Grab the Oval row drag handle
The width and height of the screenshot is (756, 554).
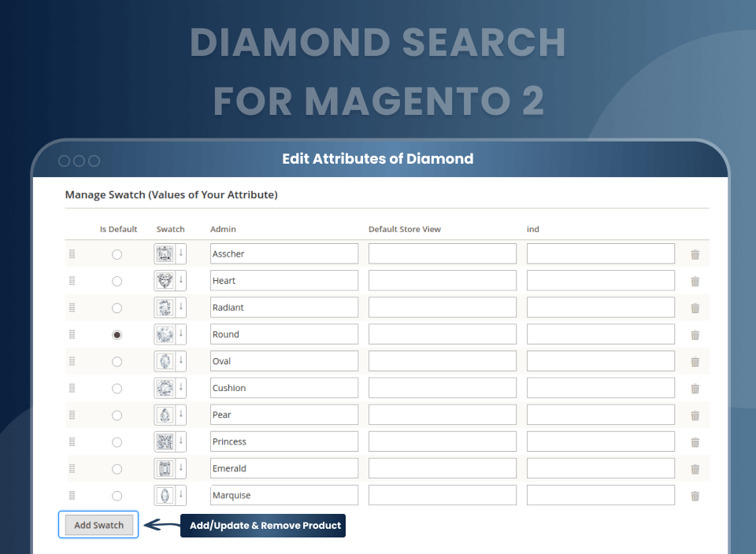(72, 361)
